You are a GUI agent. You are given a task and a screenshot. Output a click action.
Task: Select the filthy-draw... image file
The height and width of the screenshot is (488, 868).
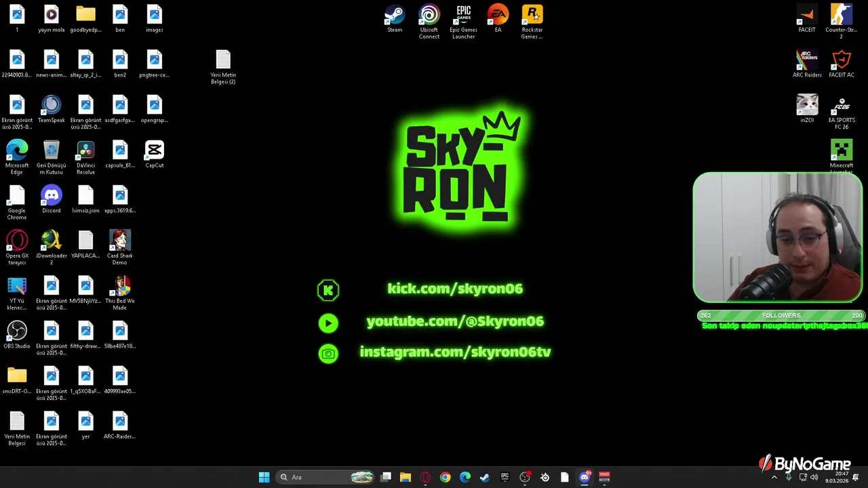pos(85,335)
